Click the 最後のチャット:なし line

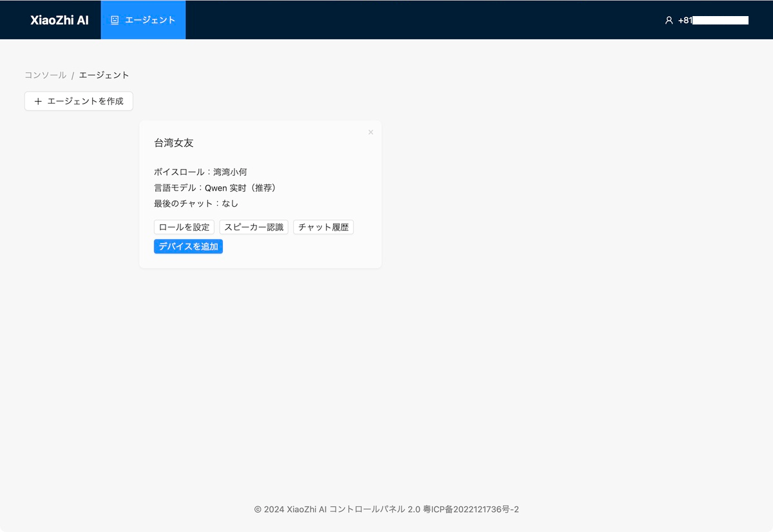pyautogui.click(x=196, y=204)
